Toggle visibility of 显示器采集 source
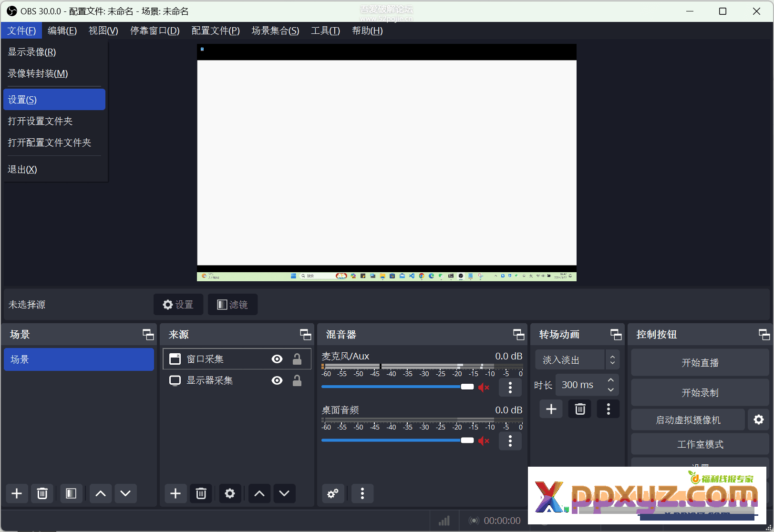This screenshot has height=532, width=774. [x=277, y=380]
